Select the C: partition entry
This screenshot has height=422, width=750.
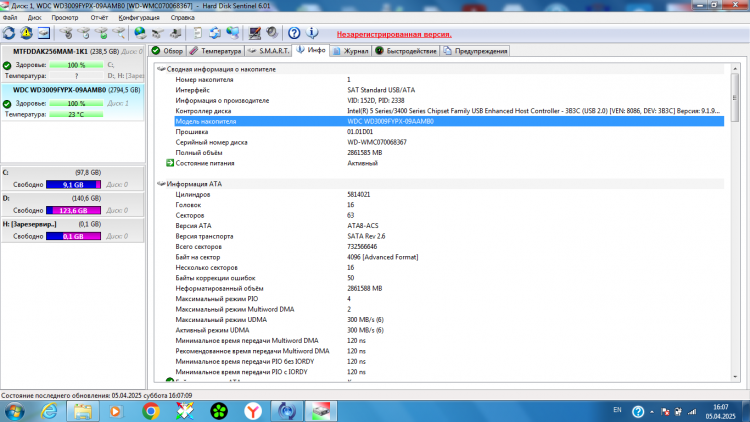73,178
